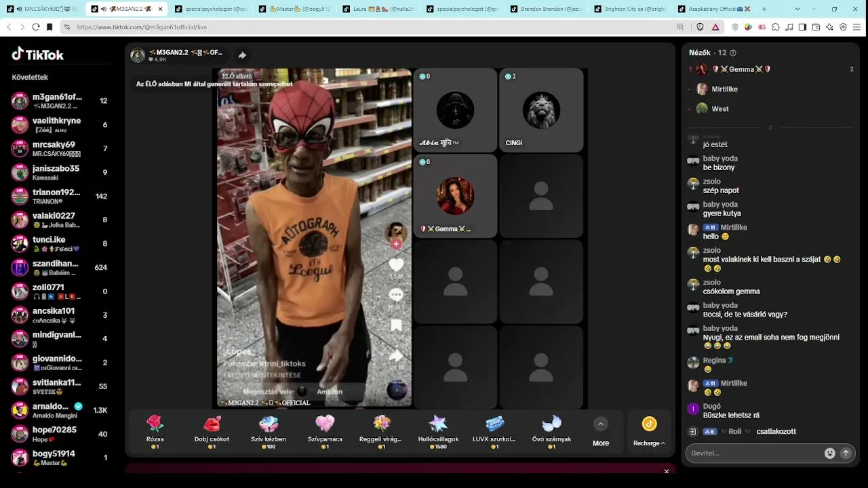
Task: Send the Dobj csókot gift
Action: tap(212, 431)
